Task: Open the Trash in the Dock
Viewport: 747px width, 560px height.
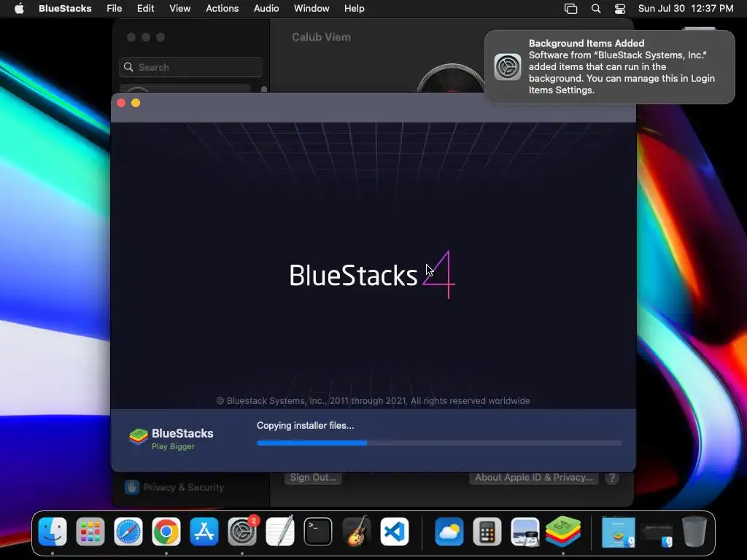Action: pos(694,532)
